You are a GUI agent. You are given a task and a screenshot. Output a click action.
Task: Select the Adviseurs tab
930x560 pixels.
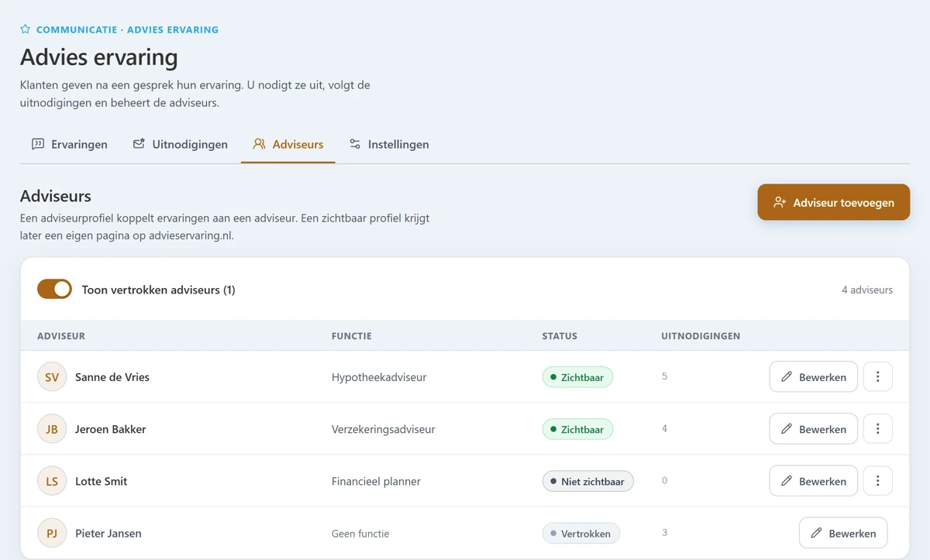(x=288, y=144)
